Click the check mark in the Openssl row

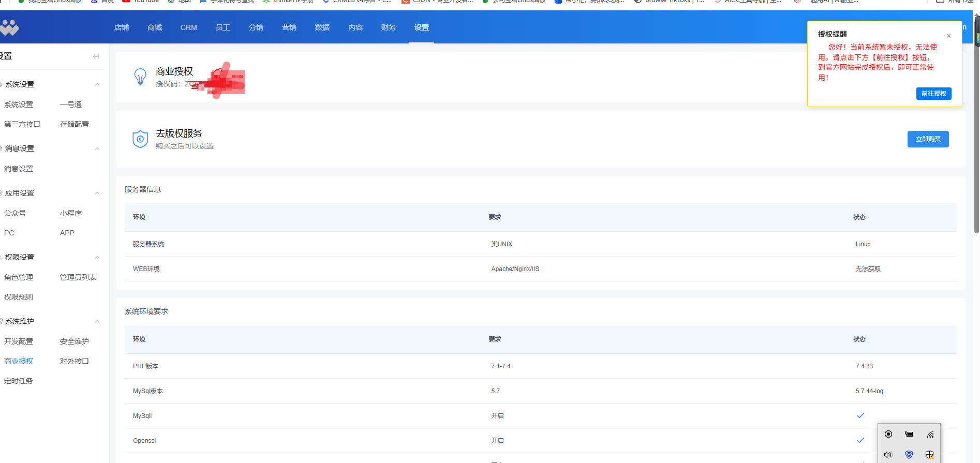pyautogui.click(x=860, y=440)
